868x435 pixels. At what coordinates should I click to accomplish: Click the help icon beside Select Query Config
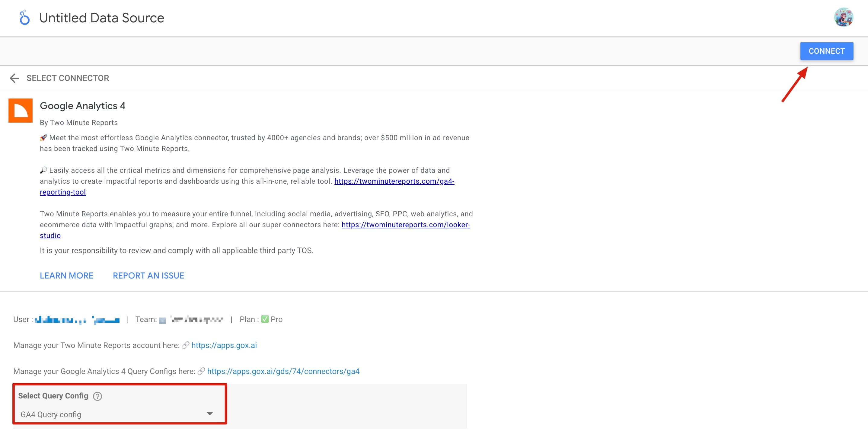click(97, 396)
